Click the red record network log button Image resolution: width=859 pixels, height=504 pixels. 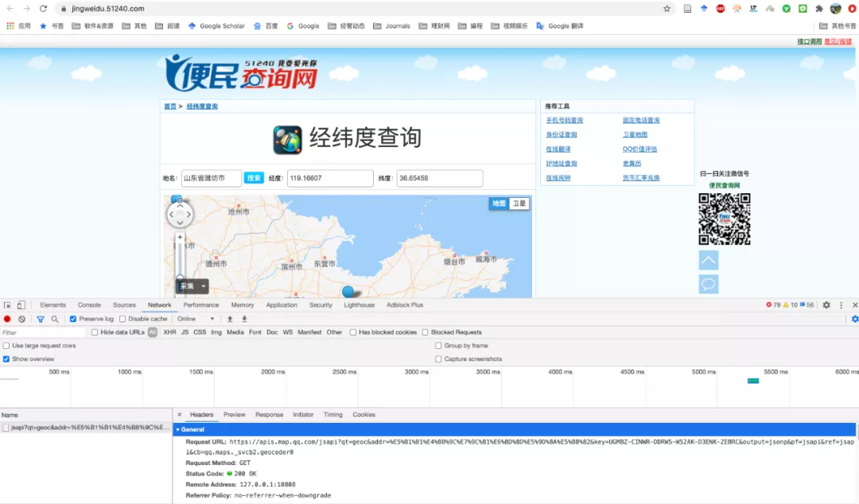tap(7, 319)
